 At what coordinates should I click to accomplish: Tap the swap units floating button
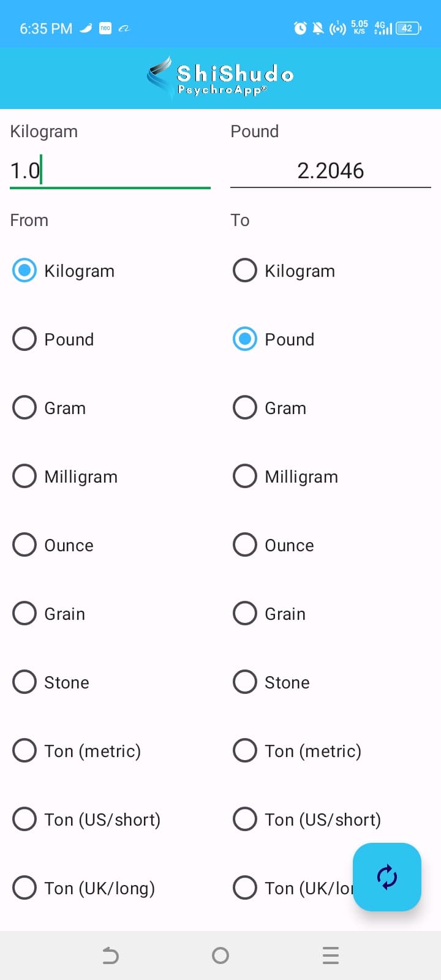[x=386, y=876]
